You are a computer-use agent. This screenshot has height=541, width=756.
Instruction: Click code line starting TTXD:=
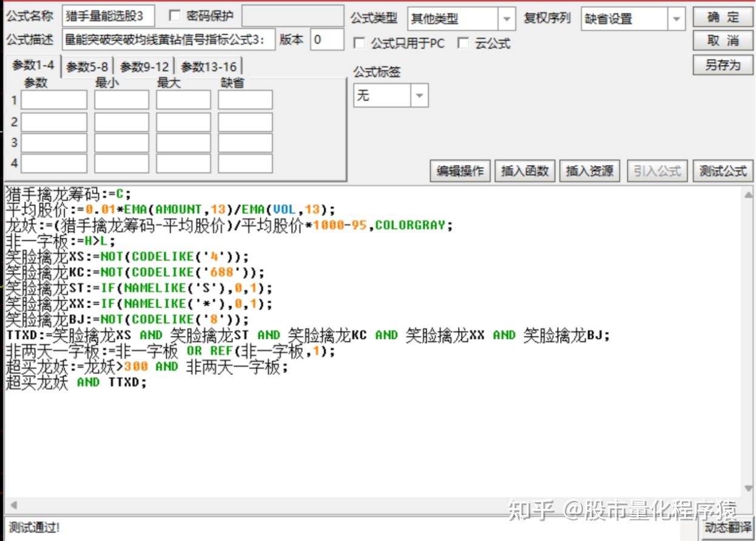[308, 335]
